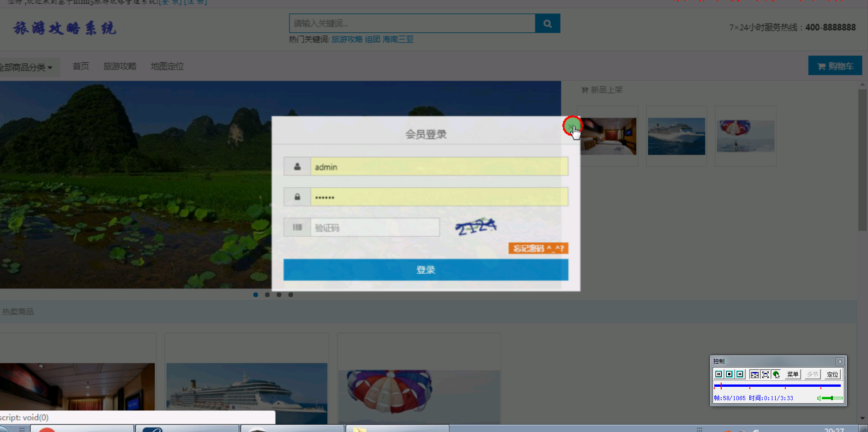Click the 热卖商品 section heading
The height and width of the screenshot is (432, 868).
click(18, 312)
